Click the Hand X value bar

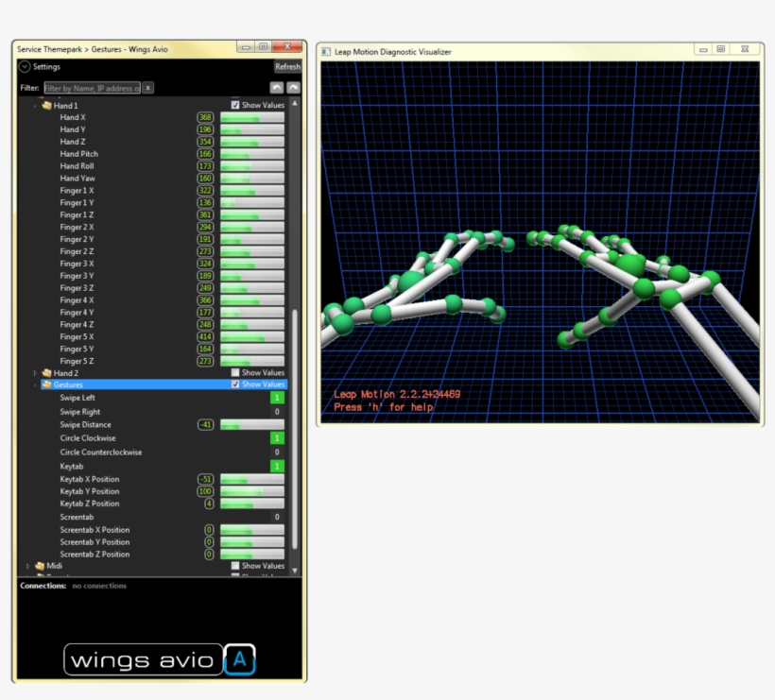[251, 118]
